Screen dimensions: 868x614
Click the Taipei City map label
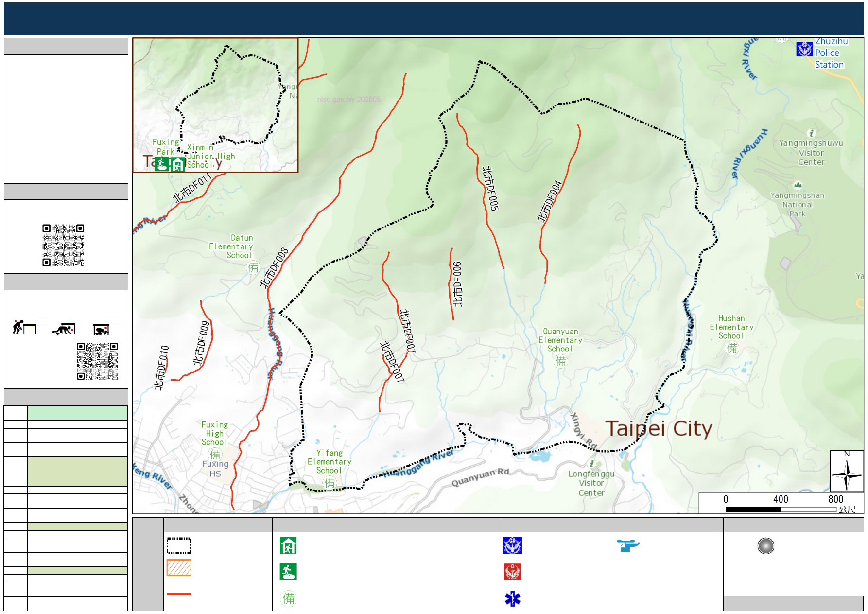(x=659, y=429)
